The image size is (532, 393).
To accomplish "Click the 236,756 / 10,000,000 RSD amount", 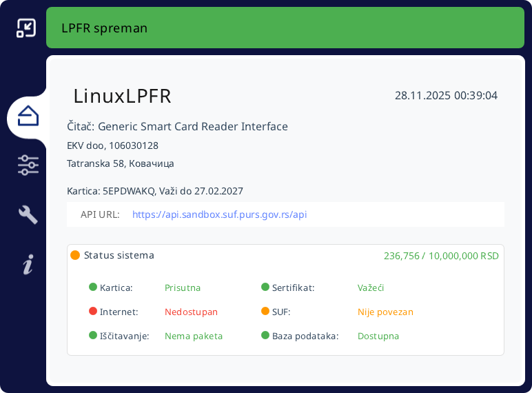I will point(441,256).
